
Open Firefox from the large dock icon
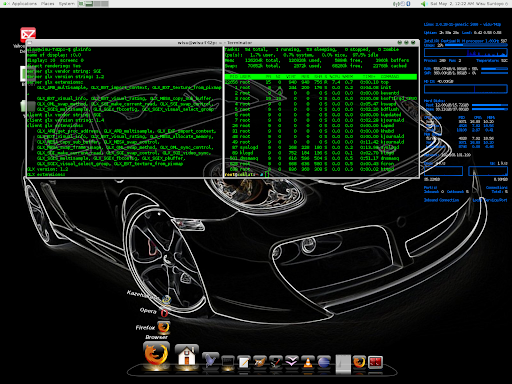156,356
